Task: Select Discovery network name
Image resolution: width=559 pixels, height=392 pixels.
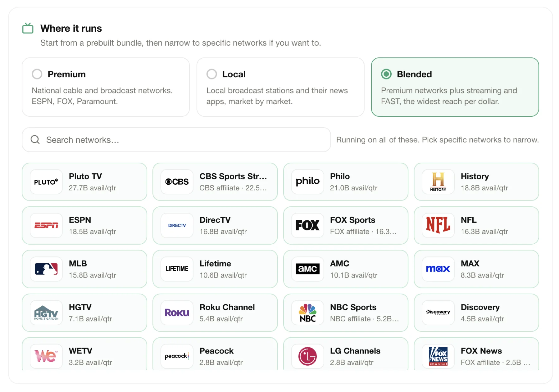Action: pyautogui.click(x=480, y=307)
